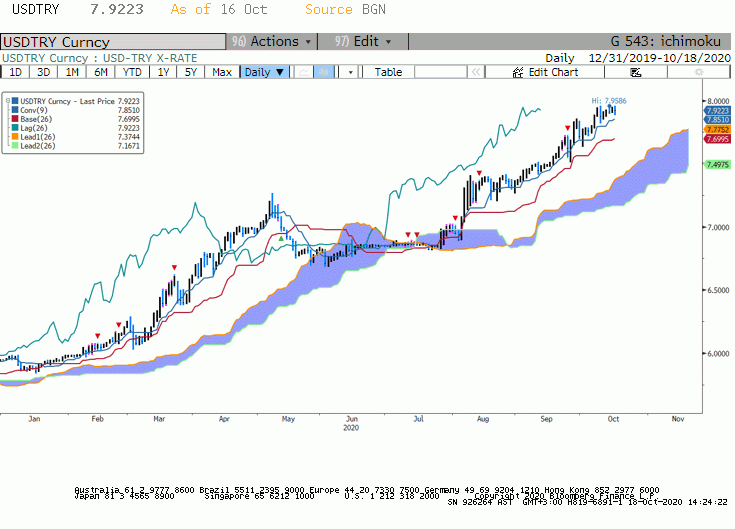
Task: Click the red down-triangle marker in September
Action: (x=568, y=128)
